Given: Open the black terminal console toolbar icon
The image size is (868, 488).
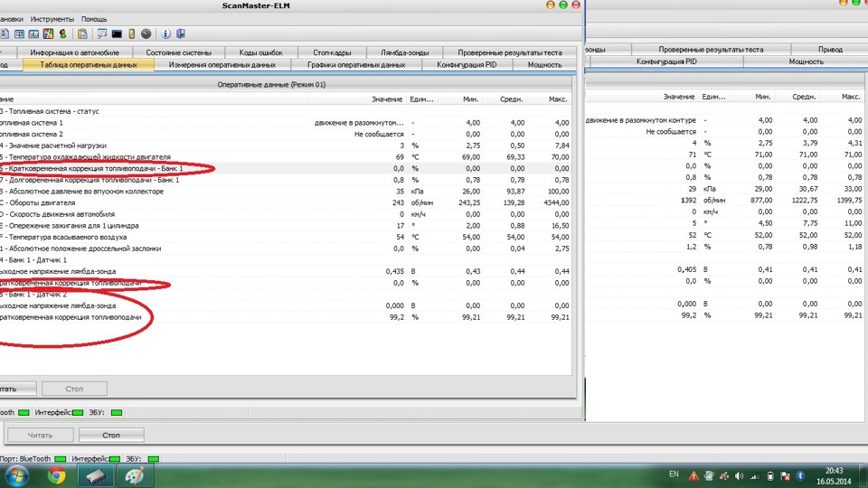Looking at the screenshot, I should (x=117, y=33).
